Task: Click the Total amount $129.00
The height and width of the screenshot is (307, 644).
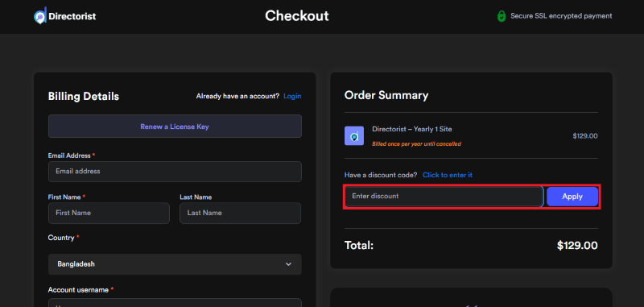Action: [x=577, y=246]
